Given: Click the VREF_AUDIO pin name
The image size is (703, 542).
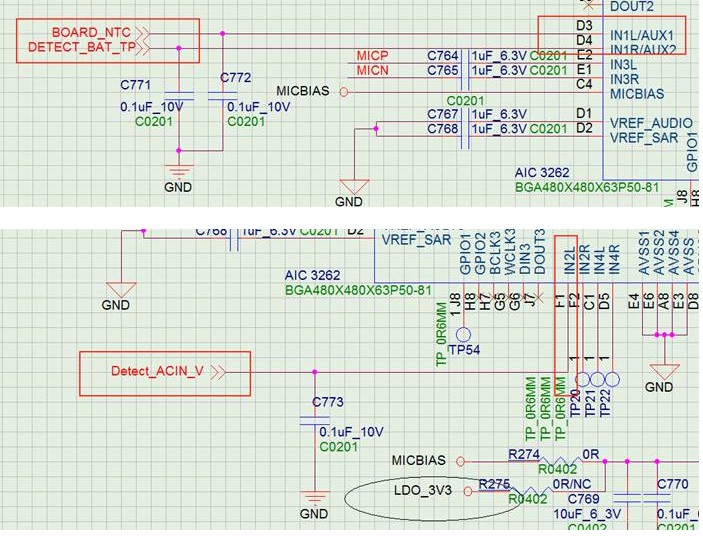Looking at the screenshot, I should click(x=651, y=123).
